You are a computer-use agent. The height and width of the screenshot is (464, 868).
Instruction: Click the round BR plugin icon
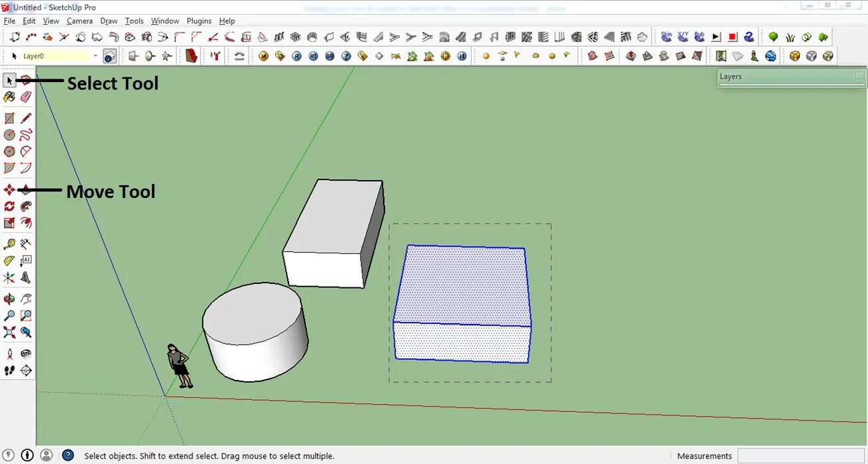click(x=330, y=56)
